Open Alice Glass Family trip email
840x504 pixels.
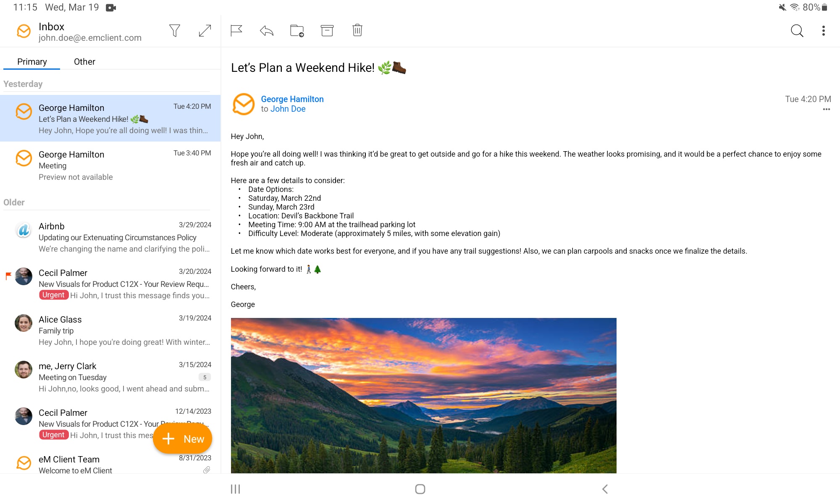[x=110, y=331]
